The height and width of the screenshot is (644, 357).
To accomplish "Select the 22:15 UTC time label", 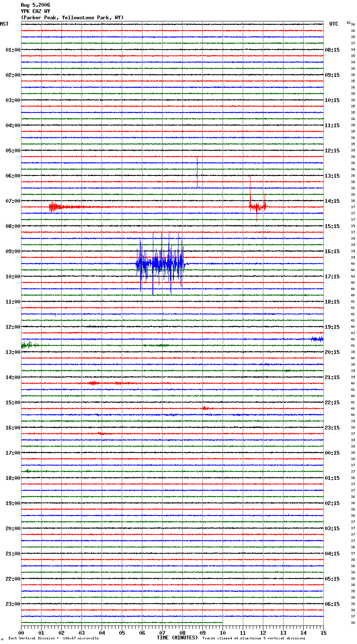I will pyautogui.click(x=332, y=403).
